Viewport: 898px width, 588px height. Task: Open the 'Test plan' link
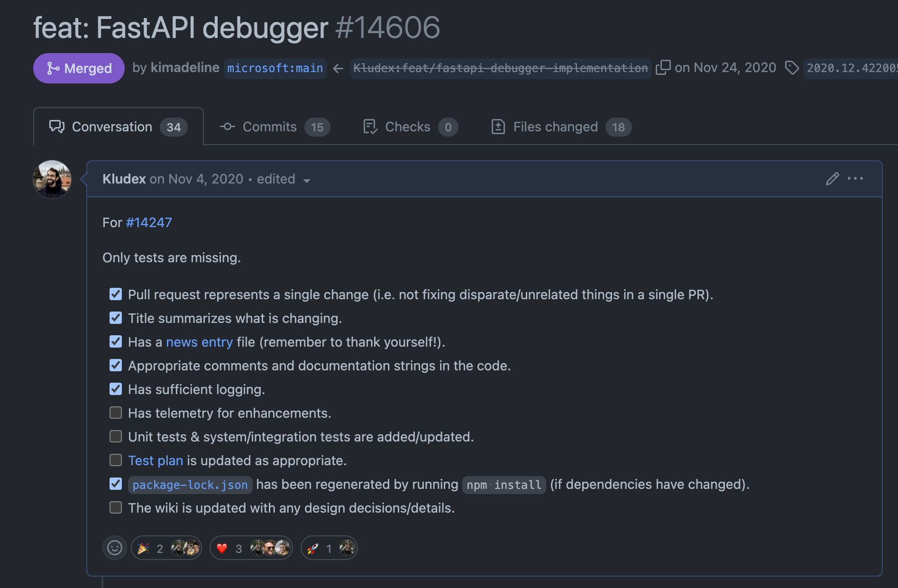156,460
